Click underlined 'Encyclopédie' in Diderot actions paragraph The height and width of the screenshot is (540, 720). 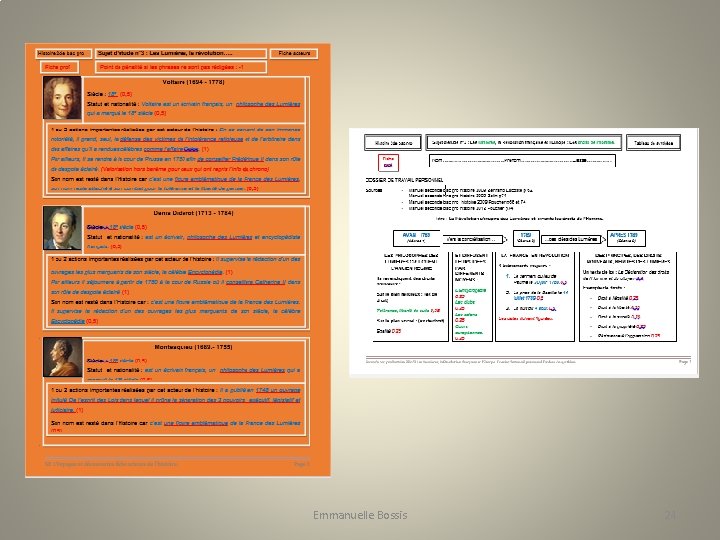click(205, 272)
